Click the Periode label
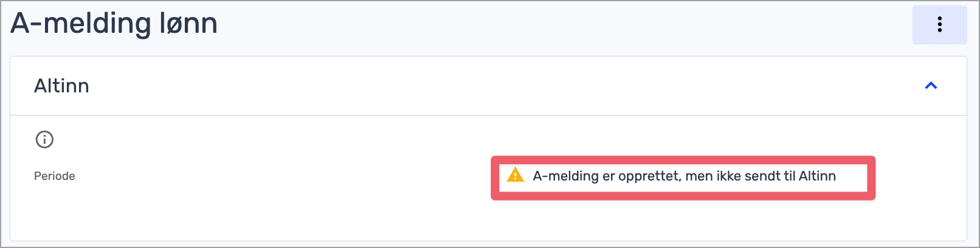Viewport: 980px width, 248px height. 55,176
